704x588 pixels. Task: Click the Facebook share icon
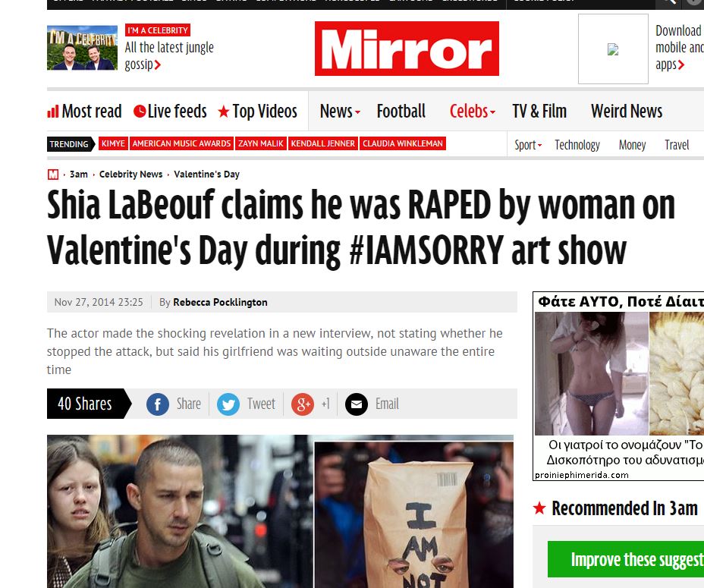[158, 404]
